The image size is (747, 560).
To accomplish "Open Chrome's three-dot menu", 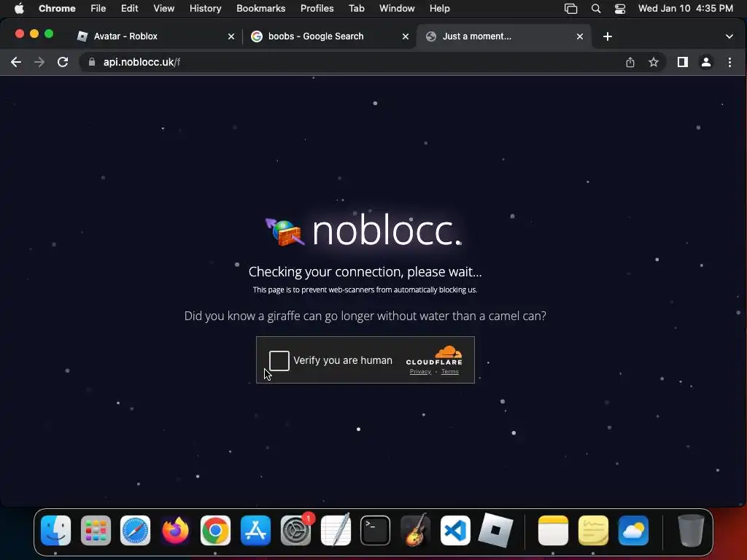I will pyautogui.click(x=729, y=63).
